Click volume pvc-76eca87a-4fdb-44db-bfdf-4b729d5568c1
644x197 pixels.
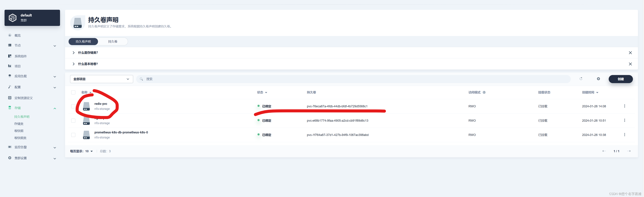point(337,106)
